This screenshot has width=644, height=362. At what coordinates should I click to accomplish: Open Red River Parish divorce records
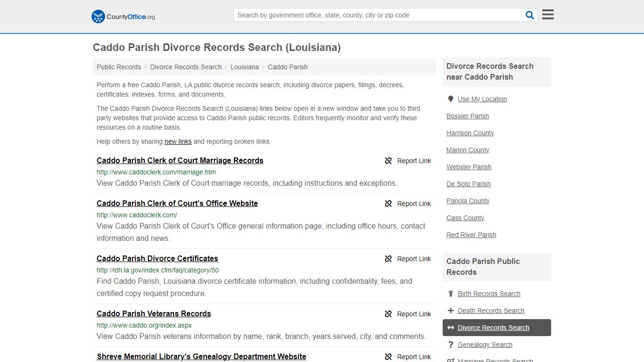(x=471, y=235)
